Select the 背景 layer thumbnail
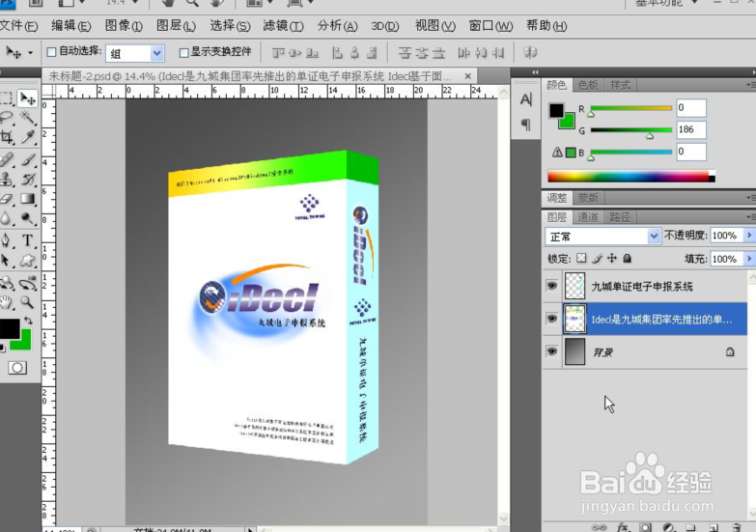This screenshot has height=532, width=756. click(x=574, y=351)
